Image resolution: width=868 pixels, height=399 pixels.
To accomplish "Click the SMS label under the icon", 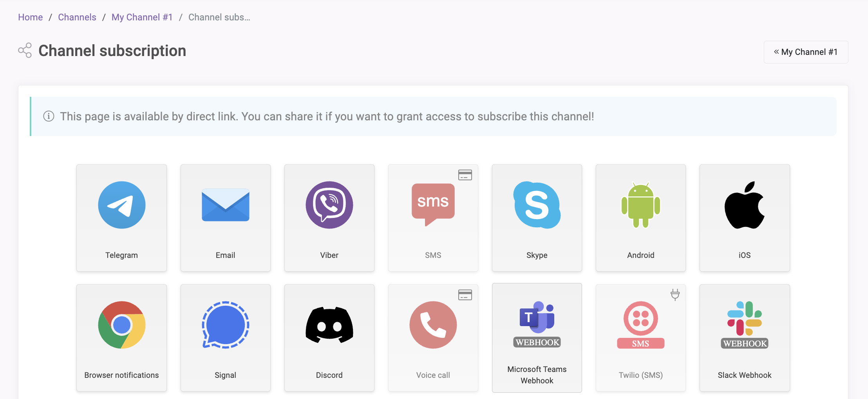I will pyautogui.click(x=433, y=255).
